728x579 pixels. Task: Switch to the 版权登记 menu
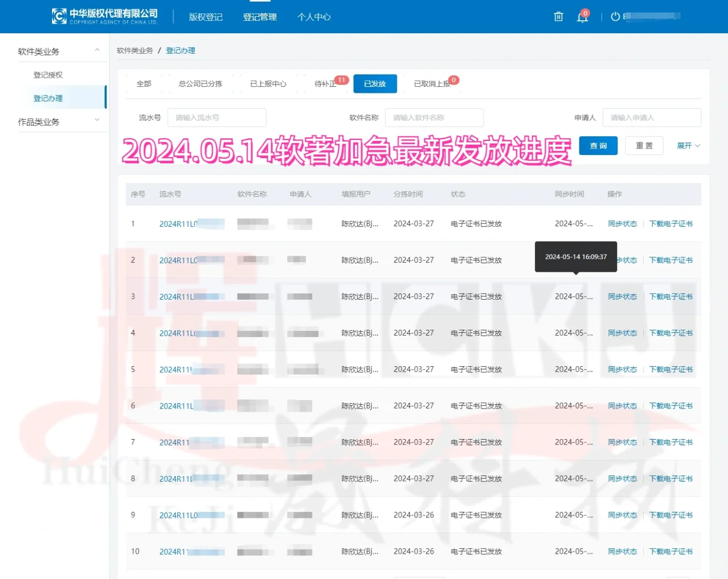point(206,17)
